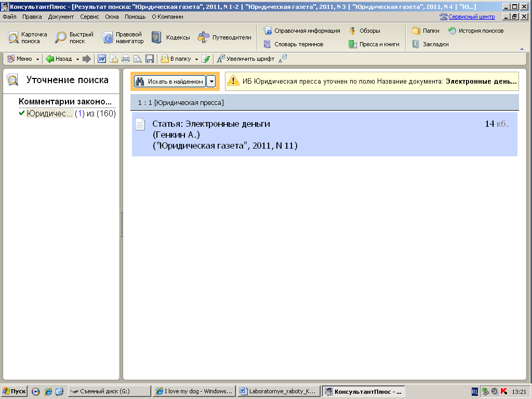Follow the Сервисный центр link
The width and height of the screenshot is (532, 399).
coord(472,17)
